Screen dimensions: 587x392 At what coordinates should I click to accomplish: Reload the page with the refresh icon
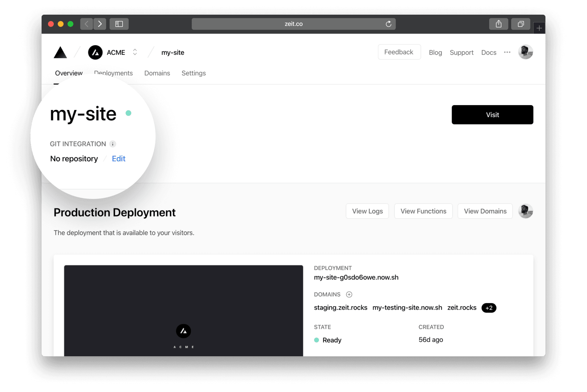tap(388, 24)
